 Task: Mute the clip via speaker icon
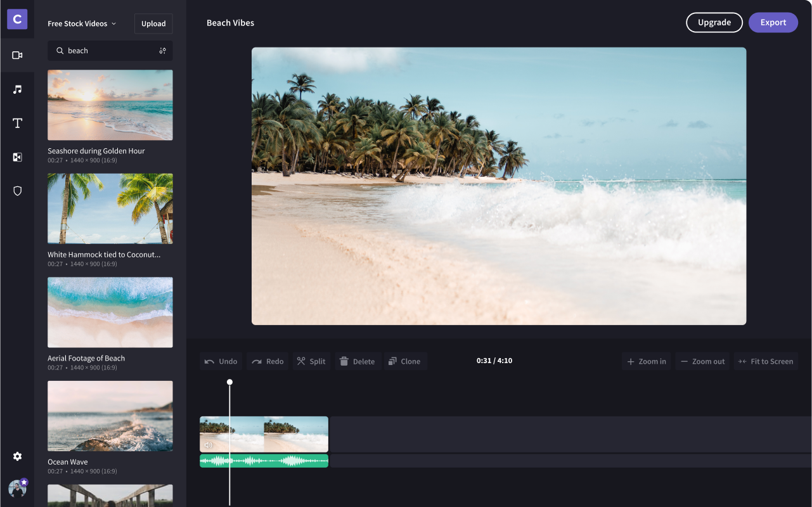(209, 445)
